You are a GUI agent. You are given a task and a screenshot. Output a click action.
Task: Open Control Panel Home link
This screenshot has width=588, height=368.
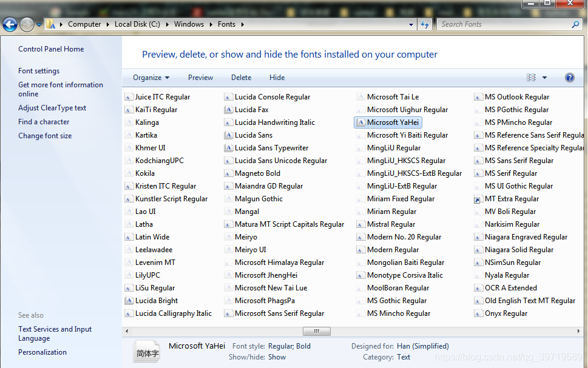click(x=51, y=49)
